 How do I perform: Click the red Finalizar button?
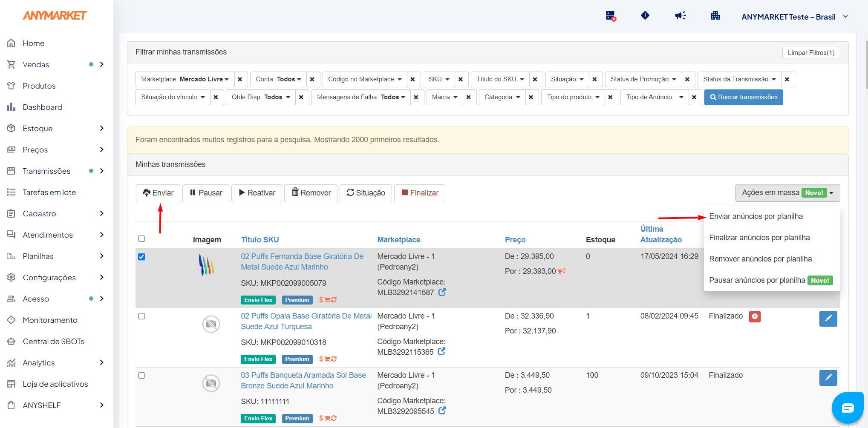coord(420,193)
